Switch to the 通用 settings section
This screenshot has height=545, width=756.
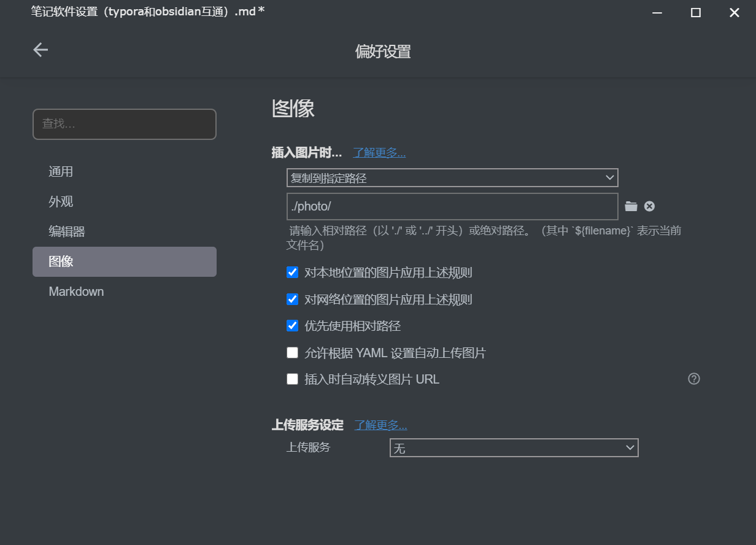pyautogui.click(x=61, y=171)
